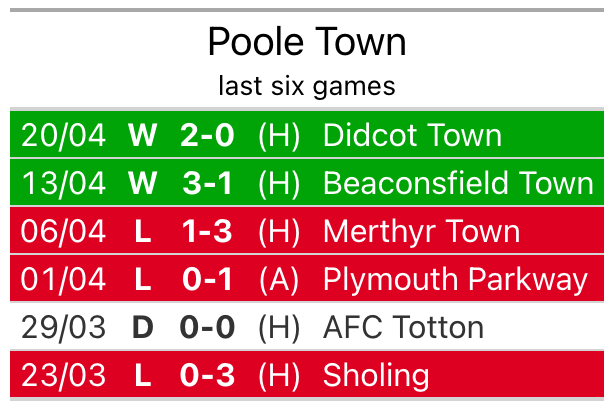Open the Didcot Town team link

pyautogui.click(x=412, y=135)
